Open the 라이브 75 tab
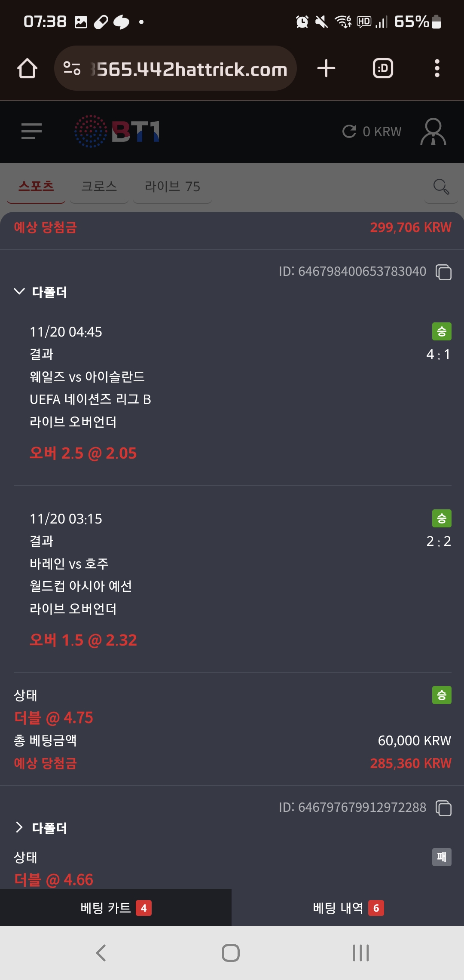The width and height of the screenshot is (464, 980). point(172,187)
